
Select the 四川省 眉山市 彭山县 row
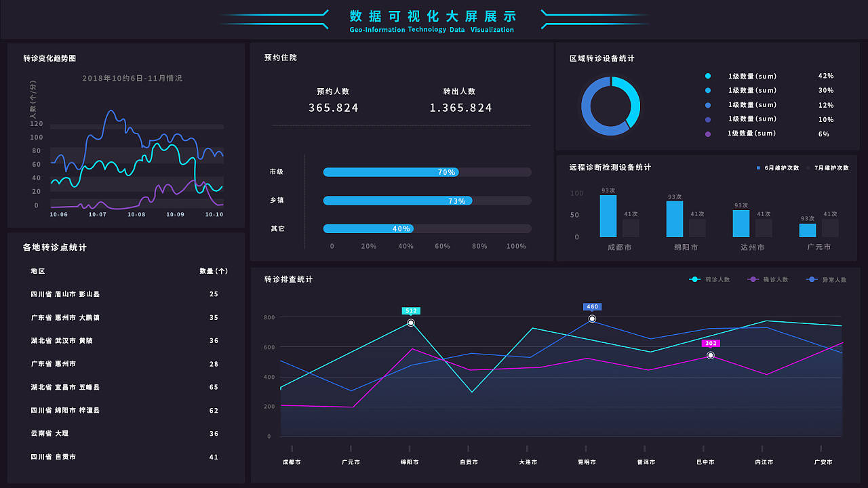(x=125, y=294)
